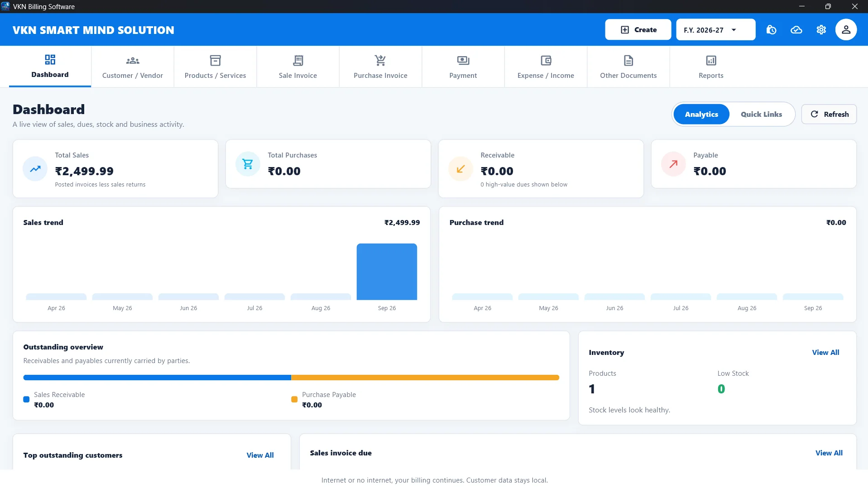Click the Sale Invoice receipt icon
This screenshot has width=868, height=488.
[298, 60]
